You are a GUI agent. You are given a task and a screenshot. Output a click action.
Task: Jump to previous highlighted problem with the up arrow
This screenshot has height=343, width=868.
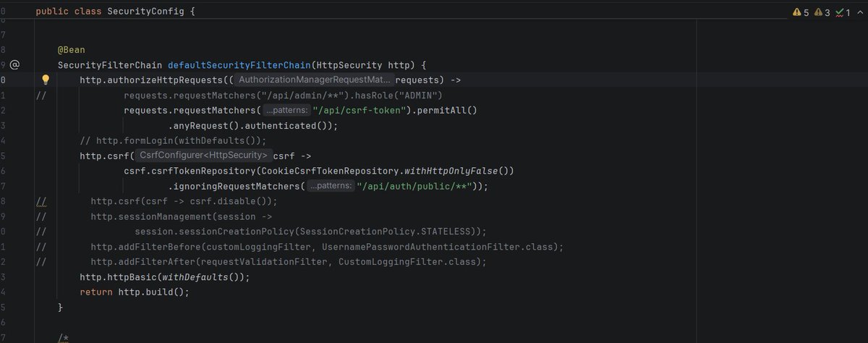coord(859,12)
